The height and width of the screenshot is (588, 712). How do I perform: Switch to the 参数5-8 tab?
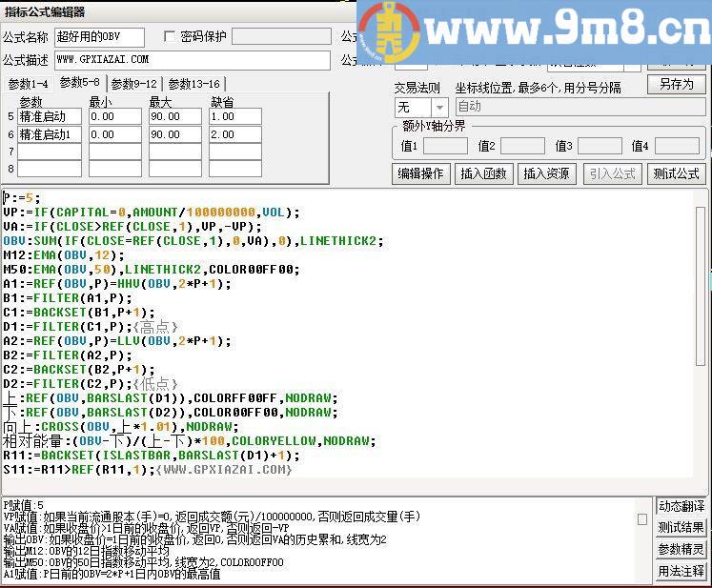click(x=79, y=83)
